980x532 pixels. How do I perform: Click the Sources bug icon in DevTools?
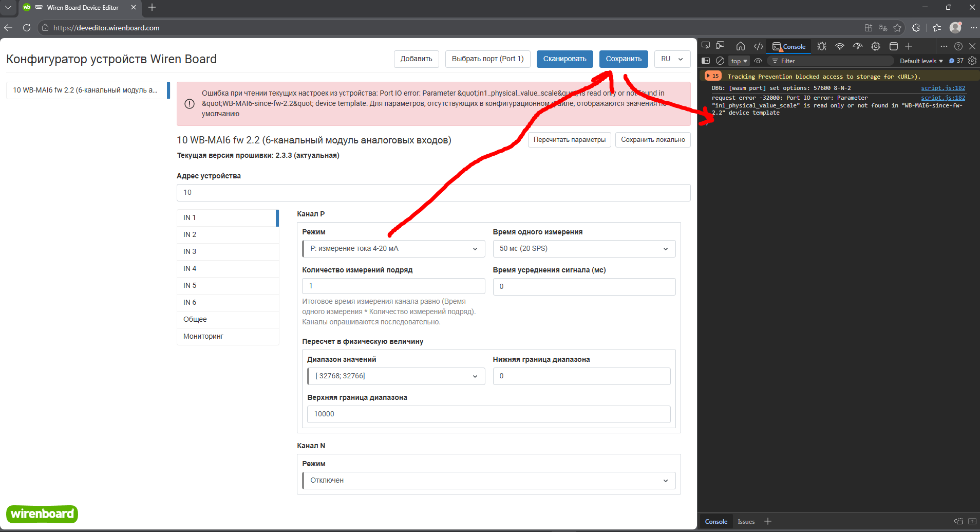point(822,46)
